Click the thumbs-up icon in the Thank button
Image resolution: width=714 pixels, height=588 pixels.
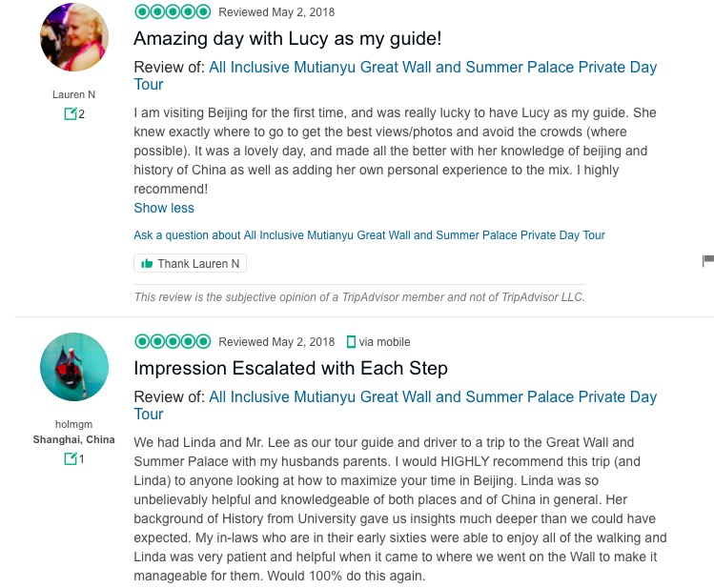[x=147, y=263]
